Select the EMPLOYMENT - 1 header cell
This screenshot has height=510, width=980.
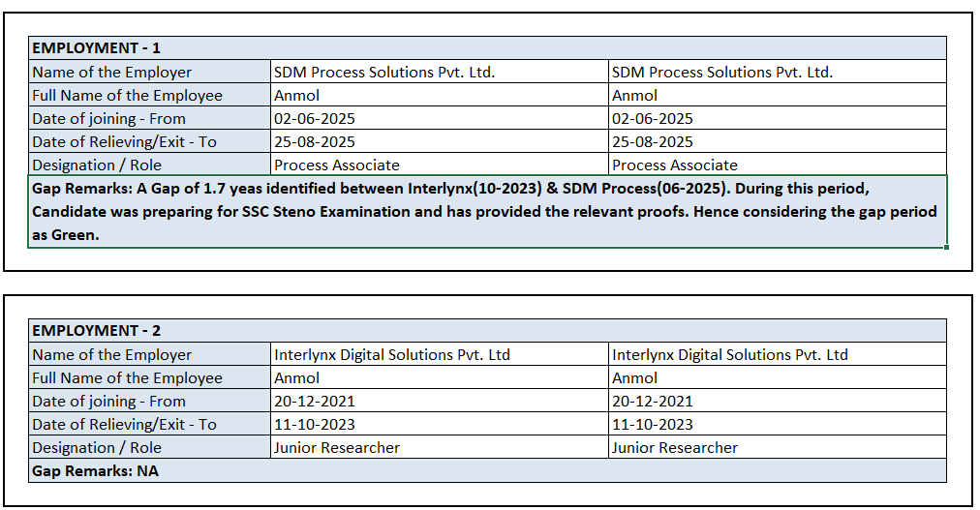point(487,48)
